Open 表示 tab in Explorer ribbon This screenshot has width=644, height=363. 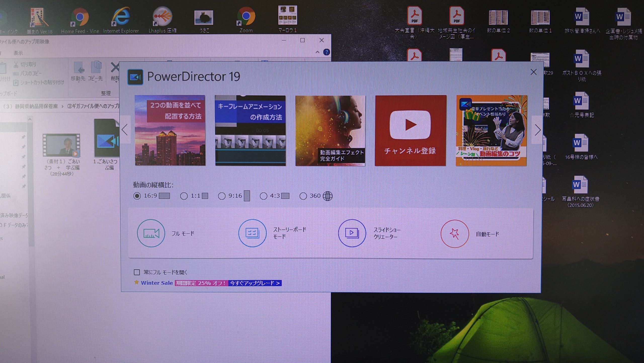pyautogui.click(x=18, y=53)
